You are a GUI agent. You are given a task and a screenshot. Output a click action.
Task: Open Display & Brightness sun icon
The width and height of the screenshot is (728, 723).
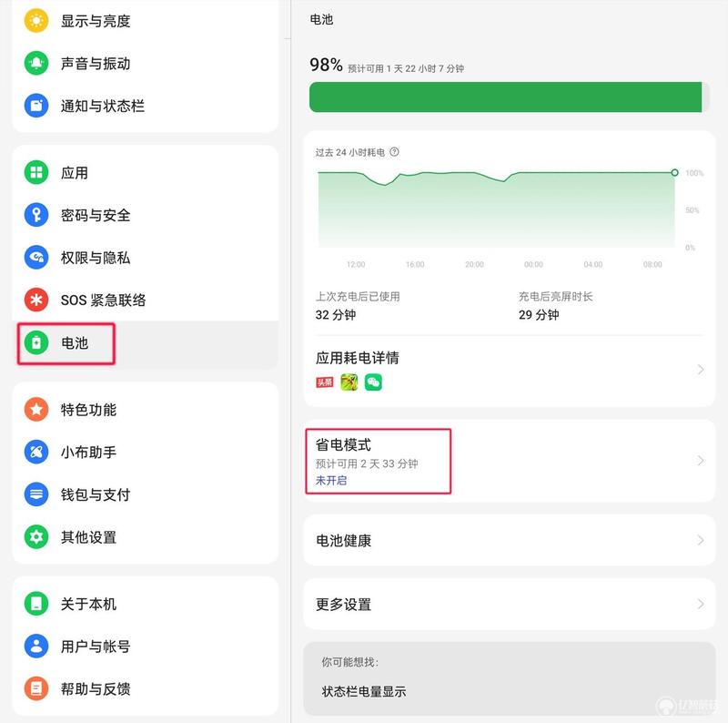tap(36, 20)
